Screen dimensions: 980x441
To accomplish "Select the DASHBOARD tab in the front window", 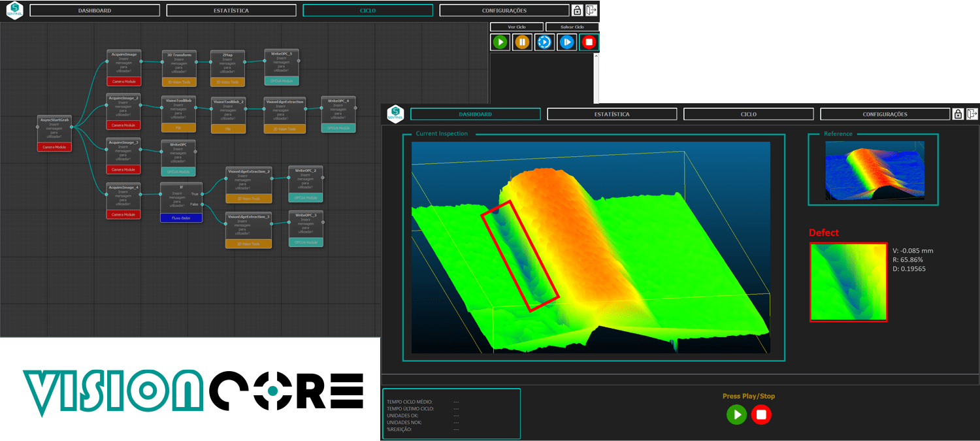I will (476, 114).
